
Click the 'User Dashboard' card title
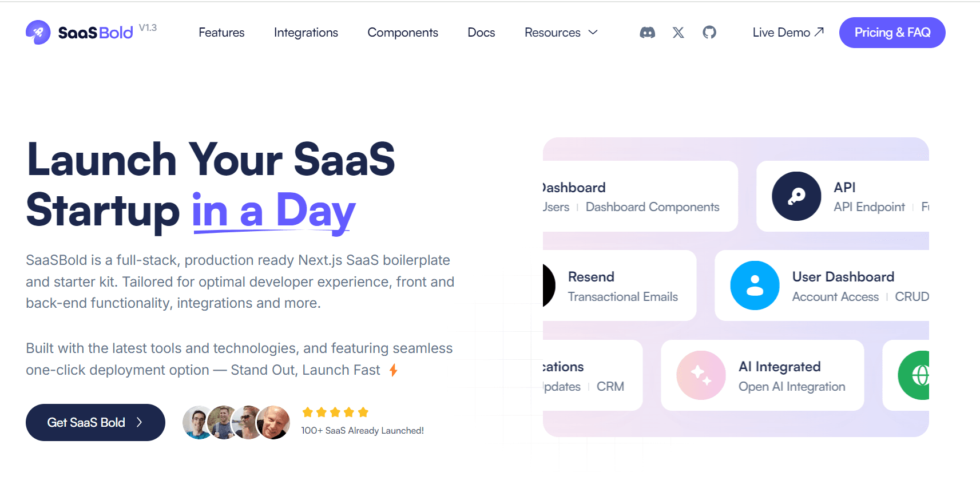point(843,277)
